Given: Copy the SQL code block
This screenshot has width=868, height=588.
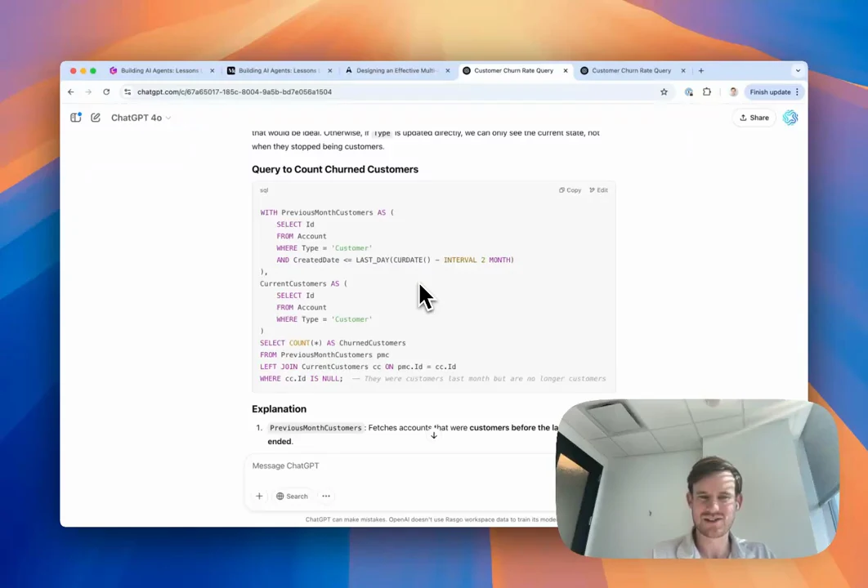Looking at the screenshot, I should click(570, 189).
